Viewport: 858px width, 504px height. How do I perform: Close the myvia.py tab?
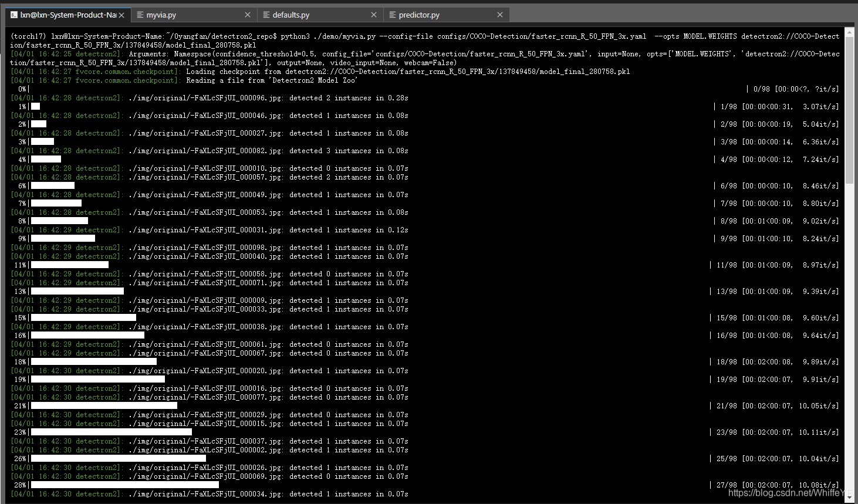248,15
